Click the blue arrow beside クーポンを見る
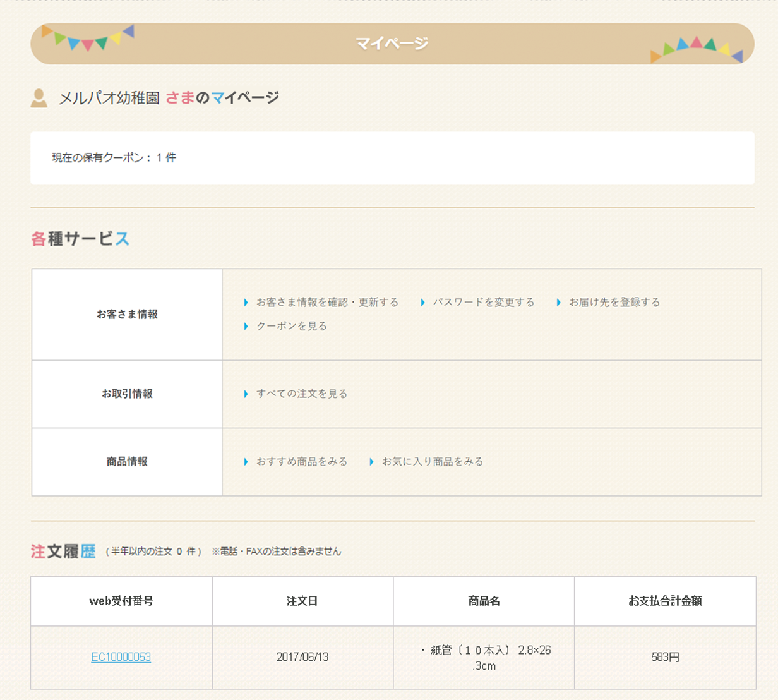Viewport: 778px width, 700px height. [246, 326]
